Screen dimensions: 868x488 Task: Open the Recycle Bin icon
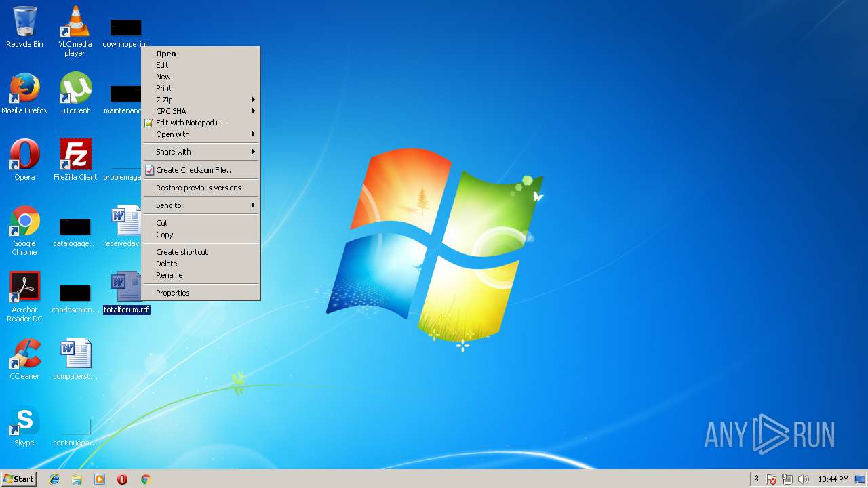[24, 27]
